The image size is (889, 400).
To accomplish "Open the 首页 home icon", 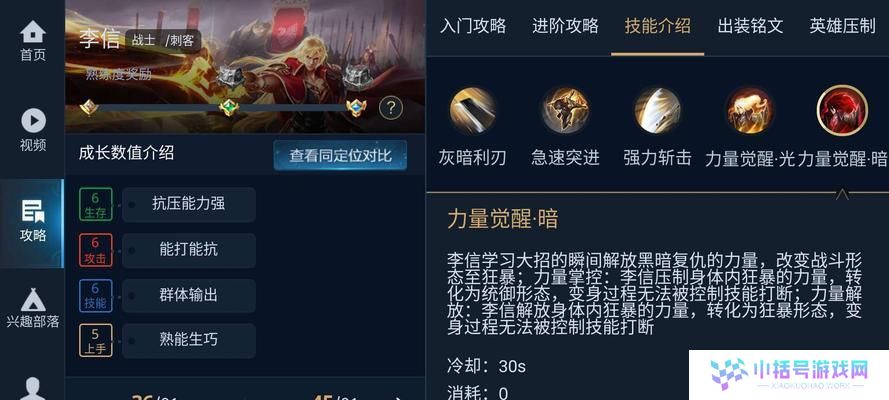I will click(33, 41).
